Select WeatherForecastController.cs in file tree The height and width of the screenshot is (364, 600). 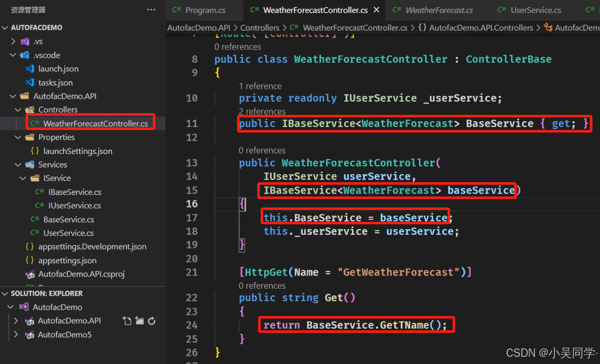click(x=96, y=123)
